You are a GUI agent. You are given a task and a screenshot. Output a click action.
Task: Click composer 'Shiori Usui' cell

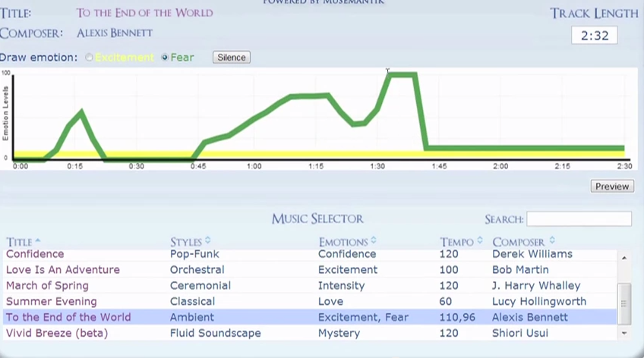pyautogui.click(x=520, y=333)
